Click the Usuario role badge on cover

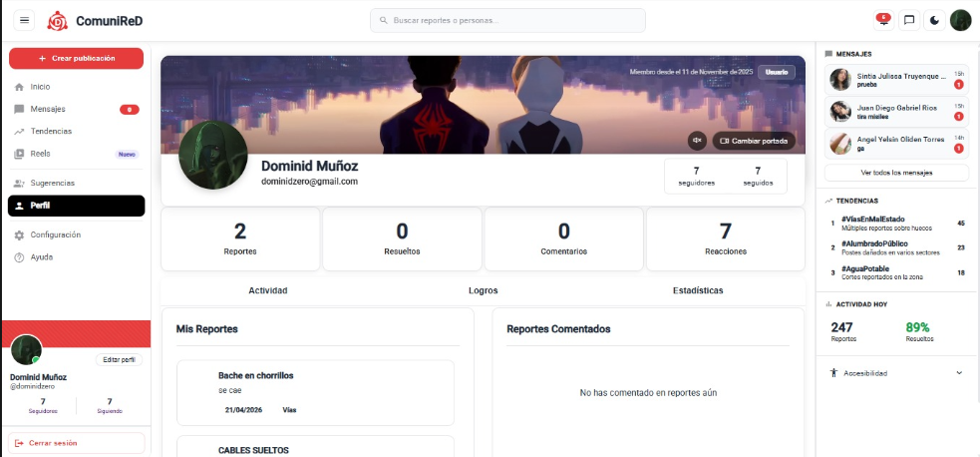click(x=777, y=72)
